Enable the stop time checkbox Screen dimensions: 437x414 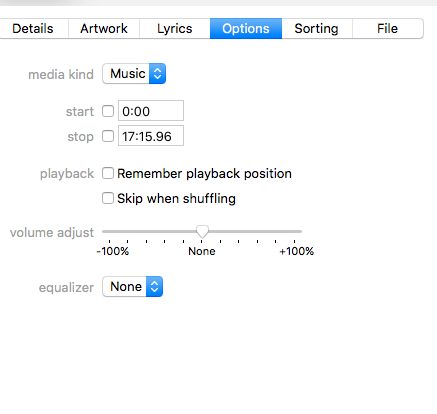pos(108,136)
